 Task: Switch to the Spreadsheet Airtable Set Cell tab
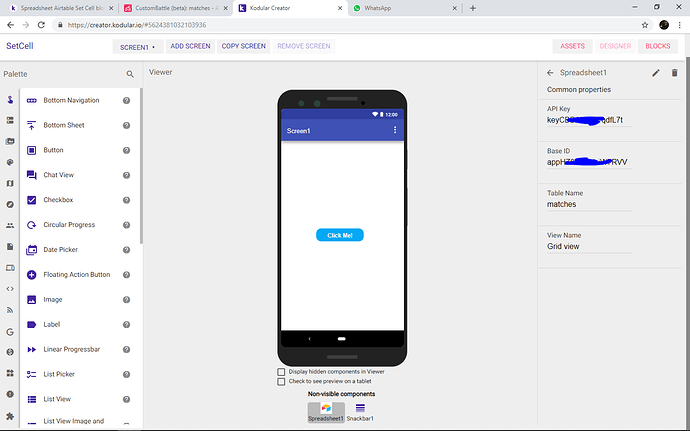(61, 8)
